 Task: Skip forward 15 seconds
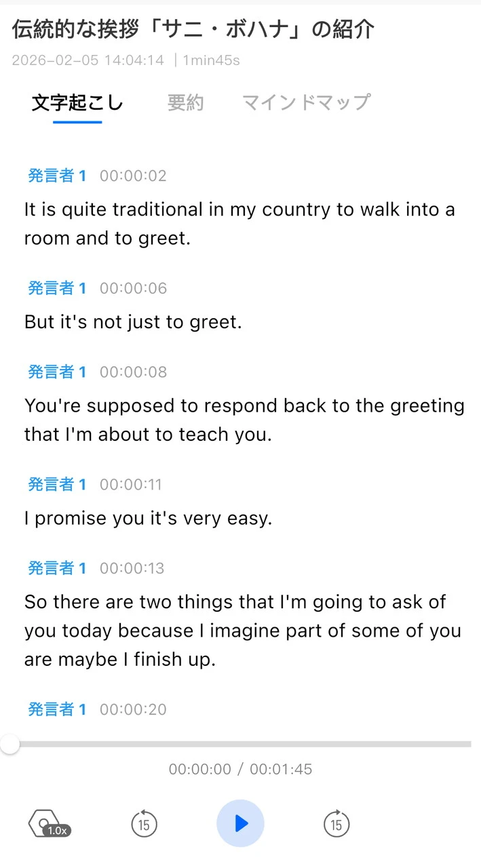[336, 824]
